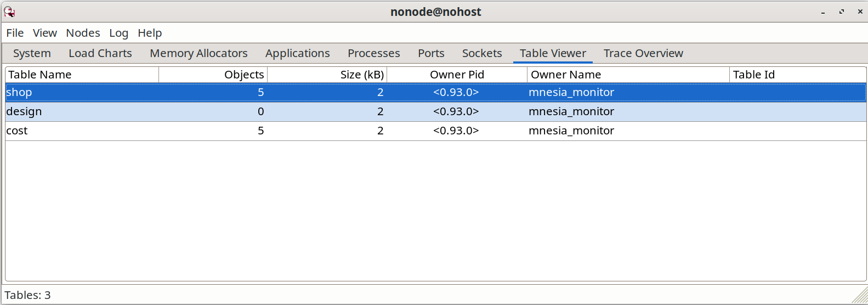The width and height of the screenshot is (868, 305).
Task: Sort tables by the Objects column header
Action: pos(213,75)
